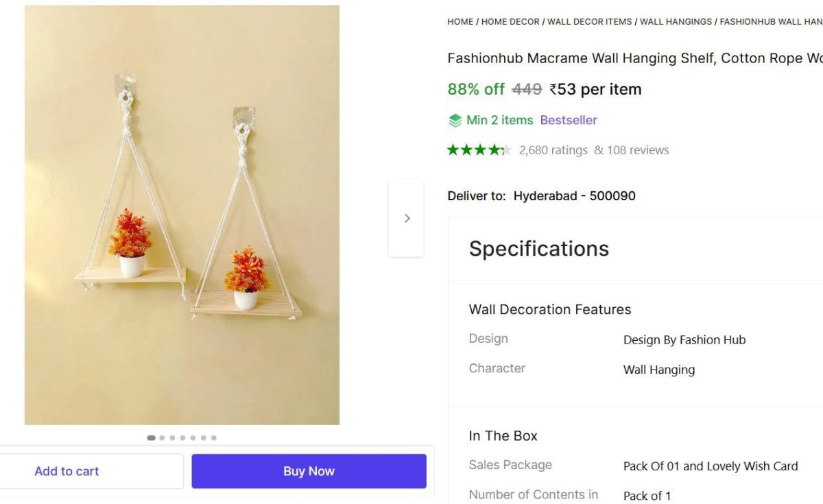Click the purple Bestseller badge
823x504 pixels.
tap(569, 121)
